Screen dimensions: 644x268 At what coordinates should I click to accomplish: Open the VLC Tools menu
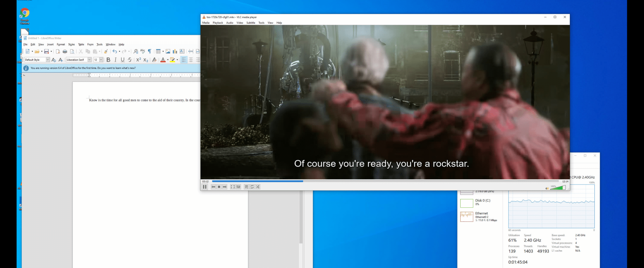[x=261, y=23]
